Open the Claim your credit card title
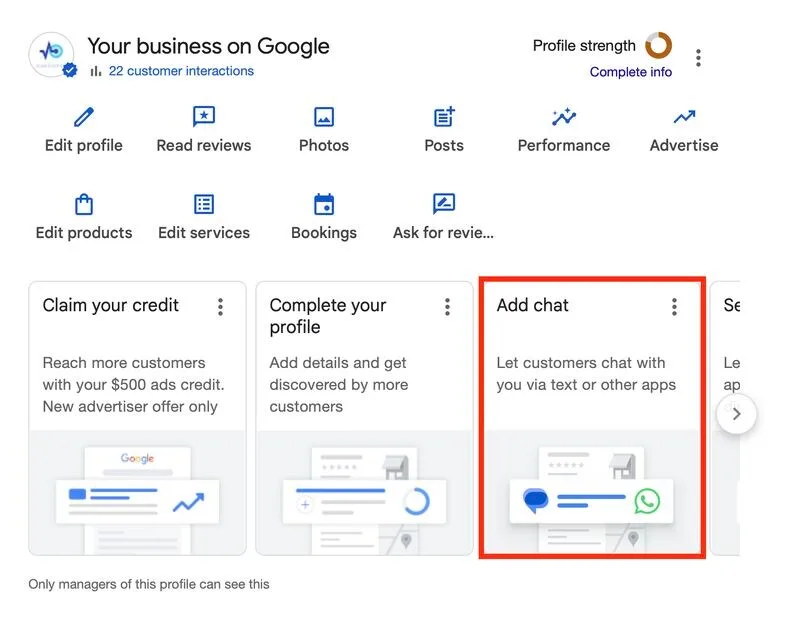Screen dimensions: 800x617 click(111, 305)
